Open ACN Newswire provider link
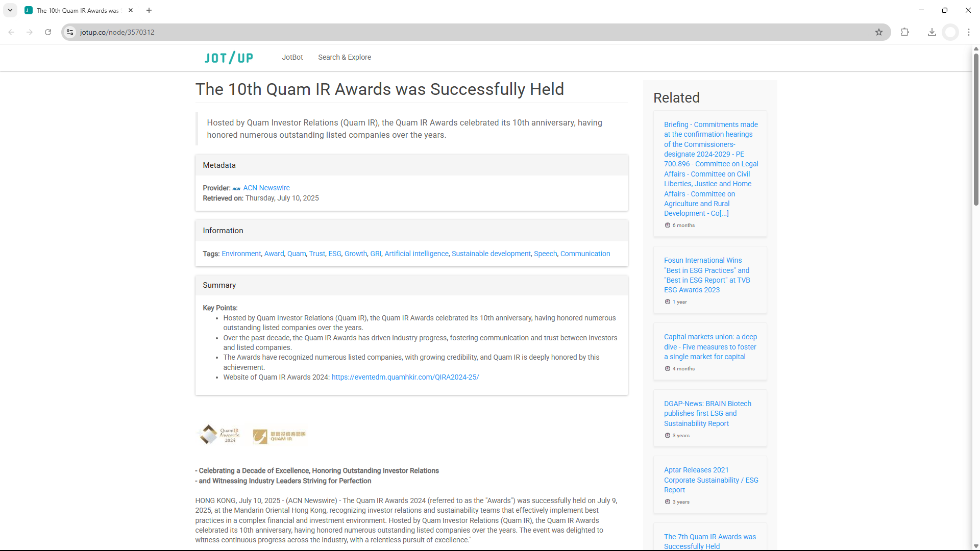980x551 pixels. pyautogui.click(x=266, y=188)
